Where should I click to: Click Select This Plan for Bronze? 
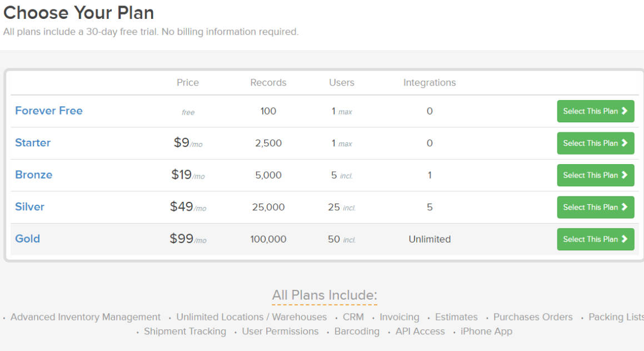click(x=595, y=175)
